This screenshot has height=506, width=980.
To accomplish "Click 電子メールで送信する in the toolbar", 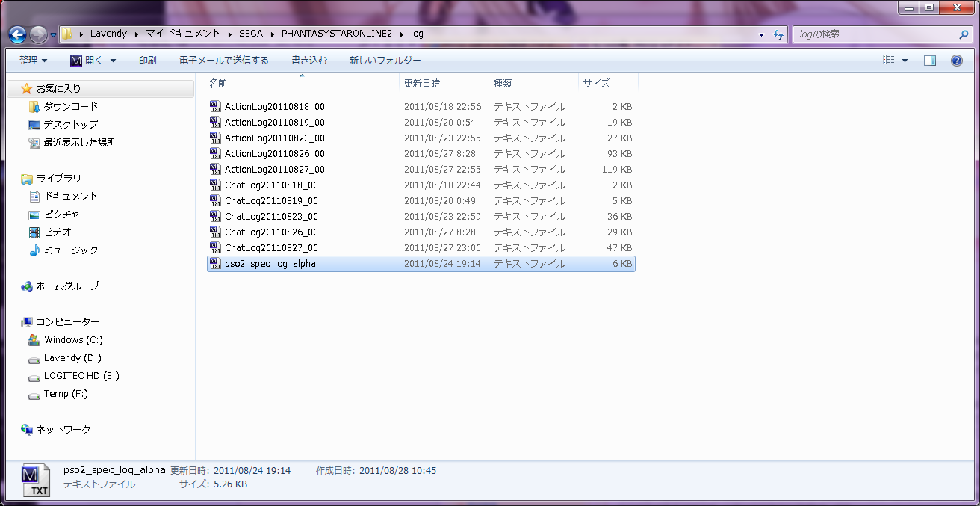I will (224, 60).
